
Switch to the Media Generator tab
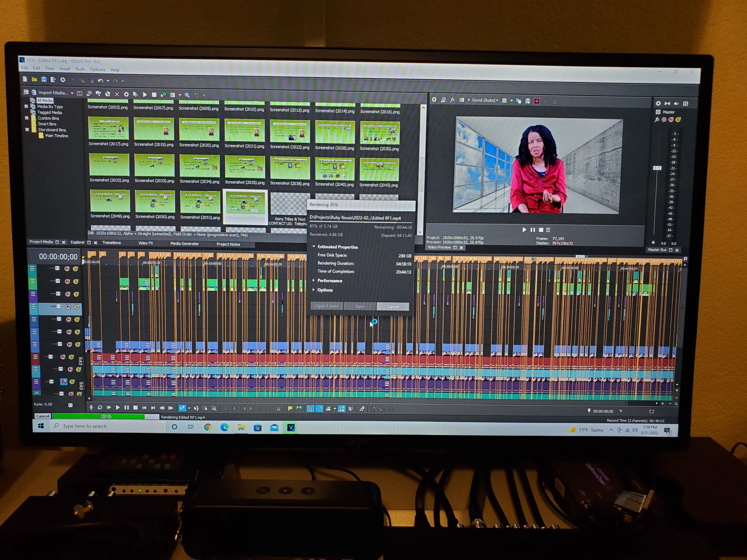coord(185,243)
